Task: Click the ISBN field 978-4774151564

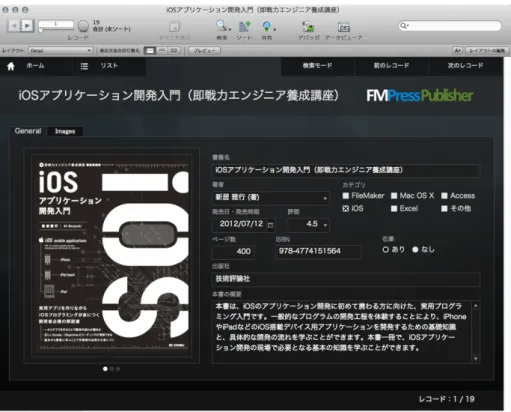Action: tap(318, 252)
